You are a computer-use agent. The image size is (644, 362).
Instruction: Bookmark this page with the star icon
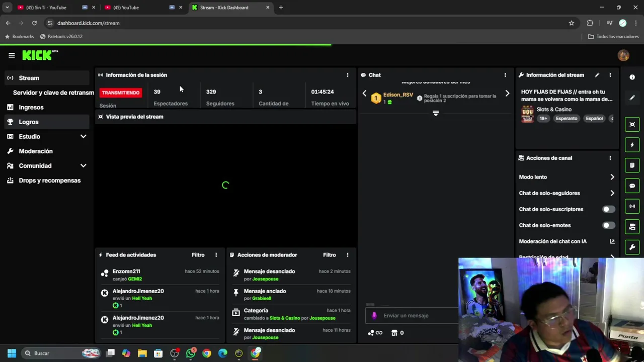572,23
